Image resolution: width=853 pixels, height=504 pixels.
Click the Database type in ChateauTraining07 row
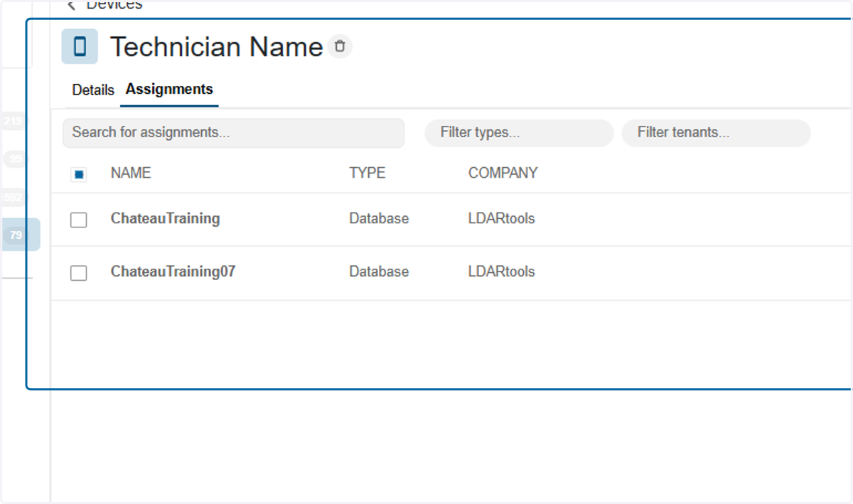pyautogui.click(x=379, y=272)
